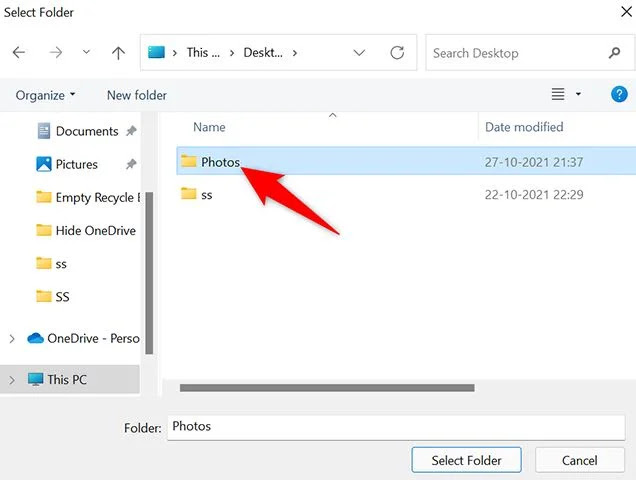Sort files by Date modified column

524,127
